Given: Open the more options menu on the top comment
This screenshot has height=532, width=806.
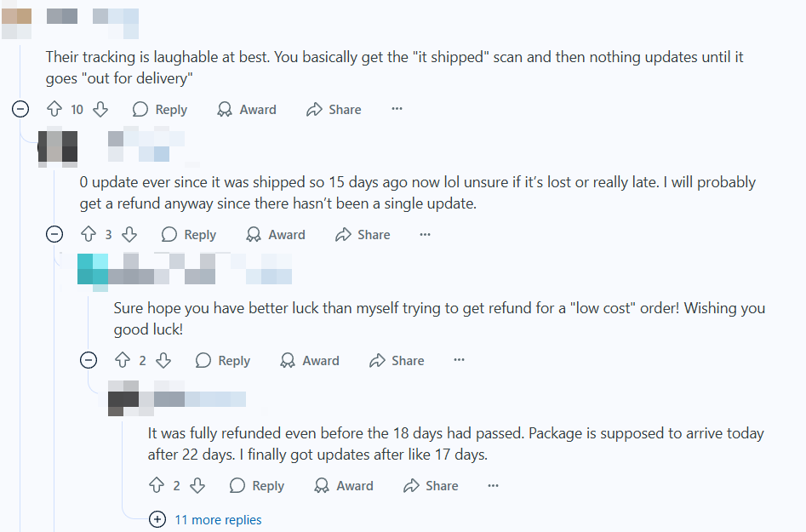Looking at the screenshot, I should (397, 109).
